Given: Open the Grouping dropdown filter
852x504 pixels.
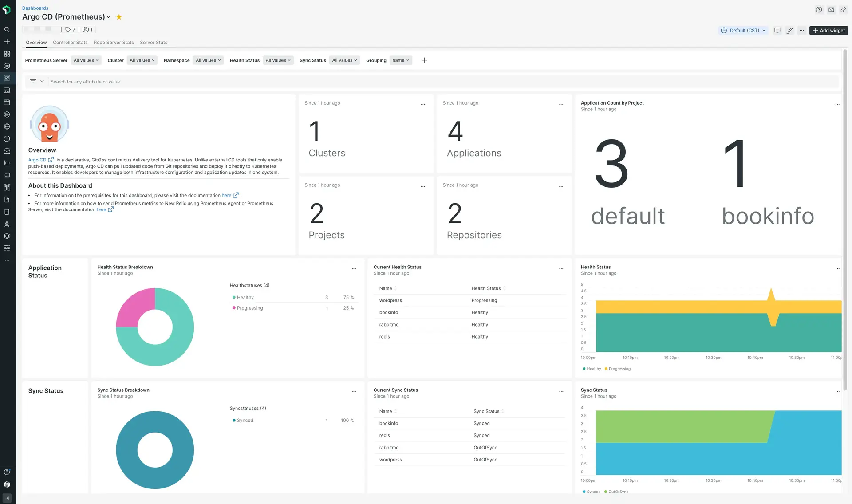Looking at the screenshot, I should (x=400, y=61).
